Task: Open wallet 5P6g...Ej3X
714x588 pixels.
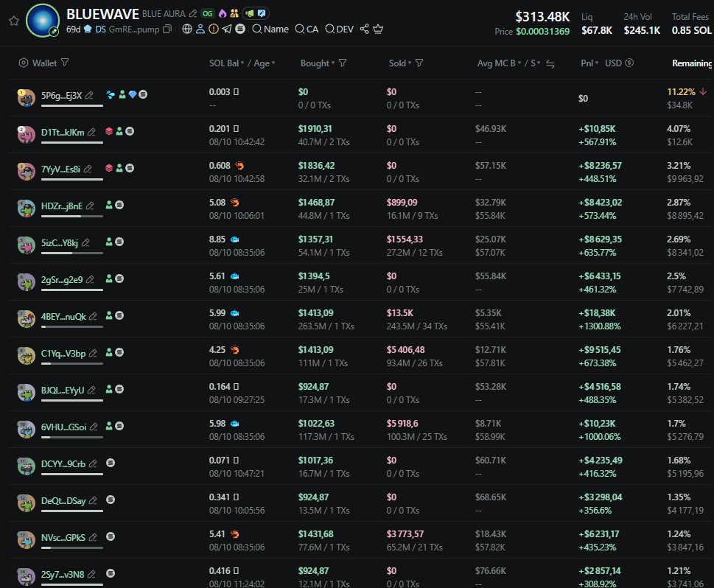Action: [x=61, y=95]
